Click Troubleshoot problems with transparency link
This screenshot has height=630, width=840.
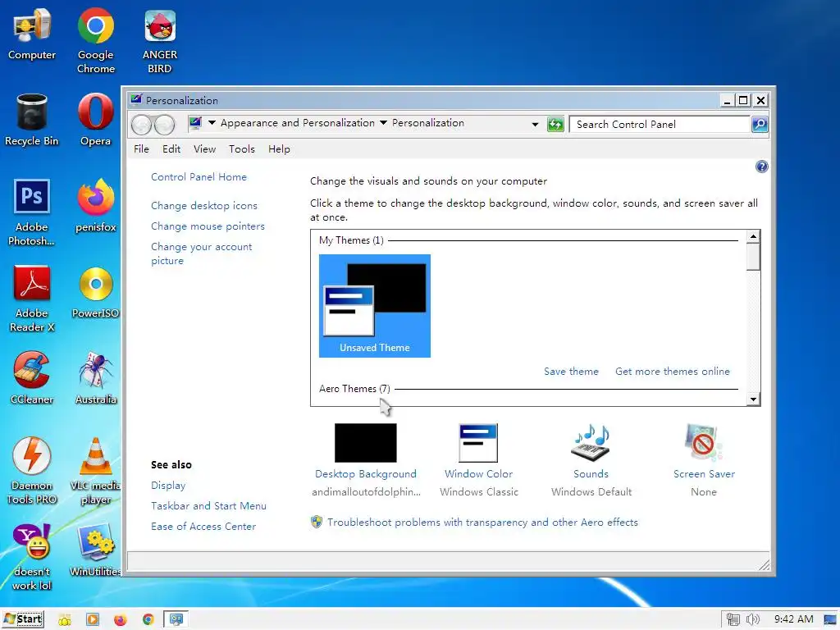(x=482, y=523)
